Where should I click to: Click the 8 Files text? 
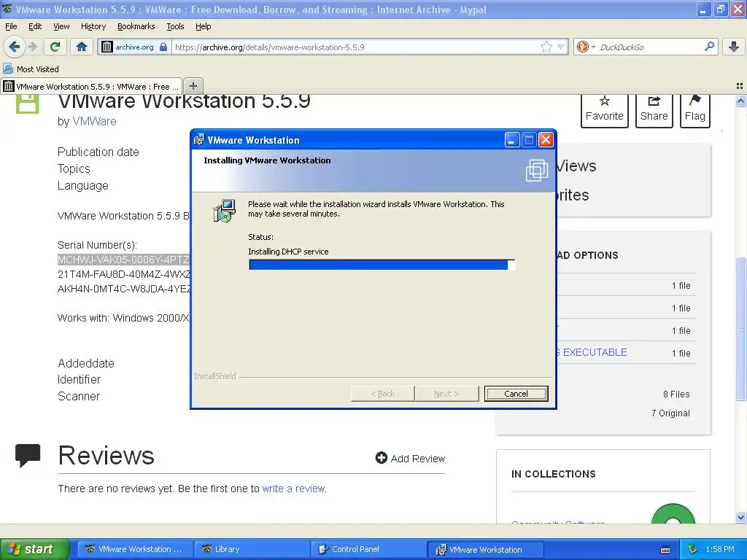pos(676,394)
